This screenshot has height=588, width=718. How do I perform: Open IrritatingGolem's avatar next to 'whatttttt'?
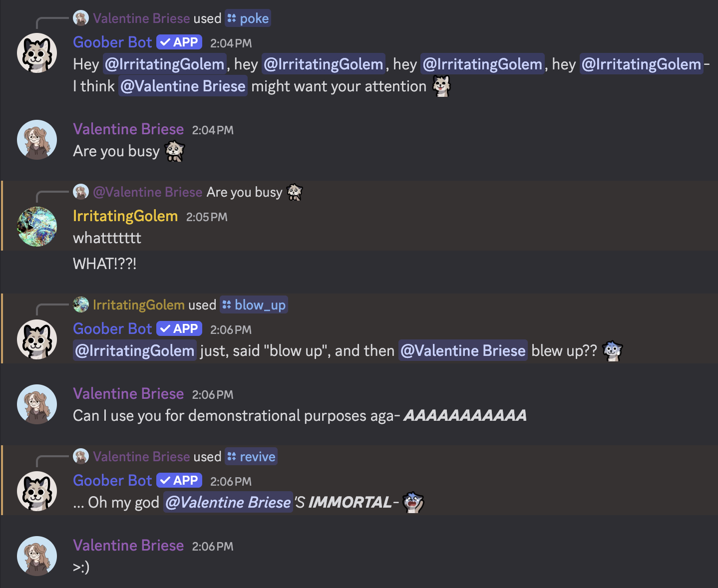point(37,226)
